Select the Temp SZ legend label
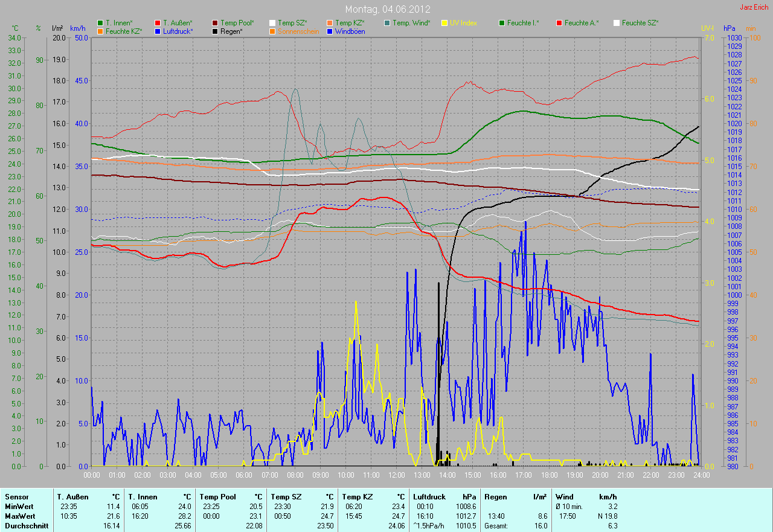 click(x=292, y=23)
